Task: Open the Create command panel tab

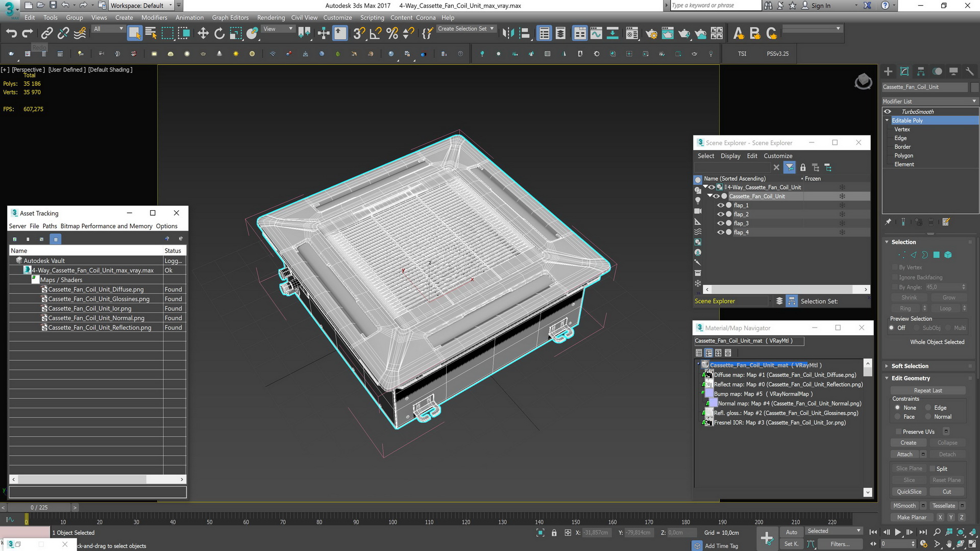Action: tap(888, 71)
